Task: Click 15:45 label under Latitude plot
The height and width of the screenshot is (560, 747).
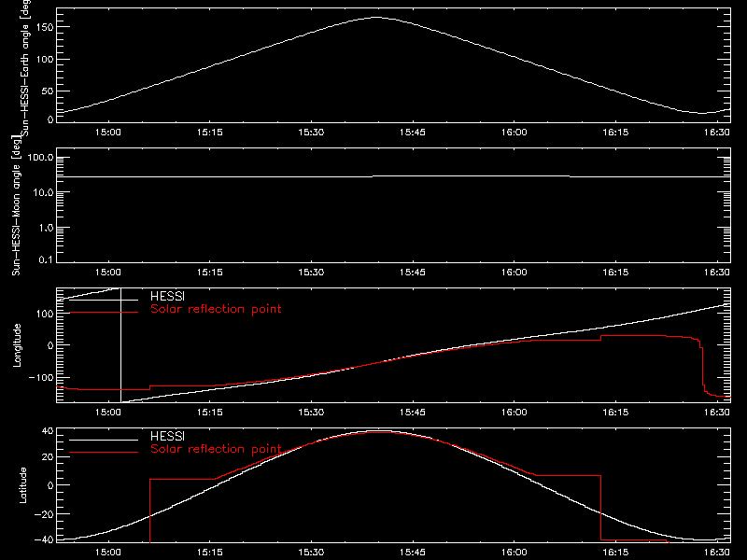Action: coord(413,553)
